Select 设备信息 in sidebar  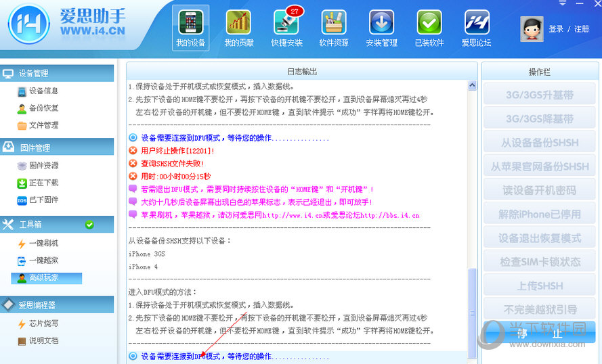click(38, 91)
